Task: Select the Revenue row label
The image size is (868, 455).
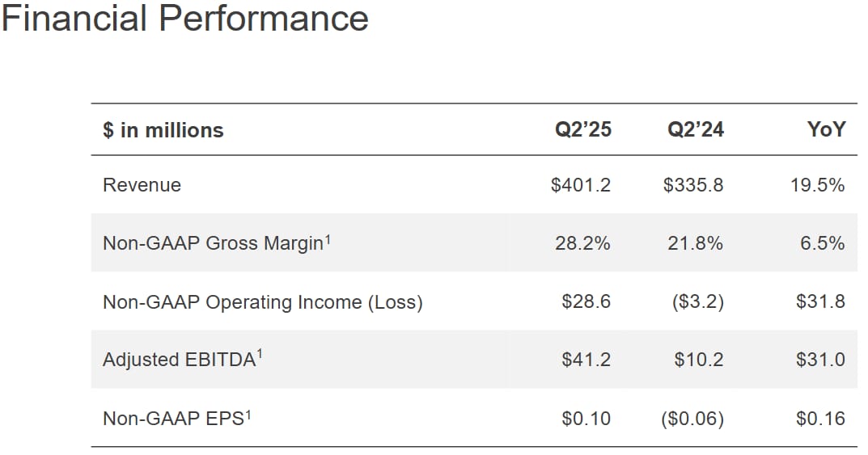Action: (142, 185)
